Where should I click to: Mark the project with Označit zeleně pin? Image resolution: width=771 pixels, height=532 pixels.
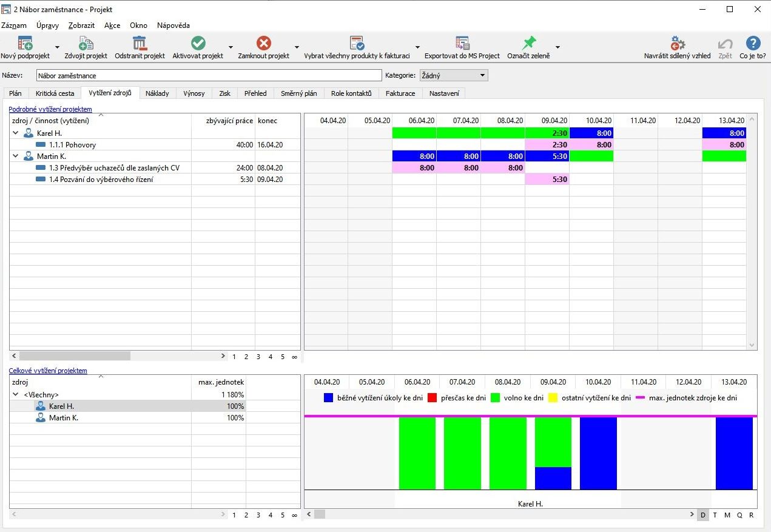(529, 43)
